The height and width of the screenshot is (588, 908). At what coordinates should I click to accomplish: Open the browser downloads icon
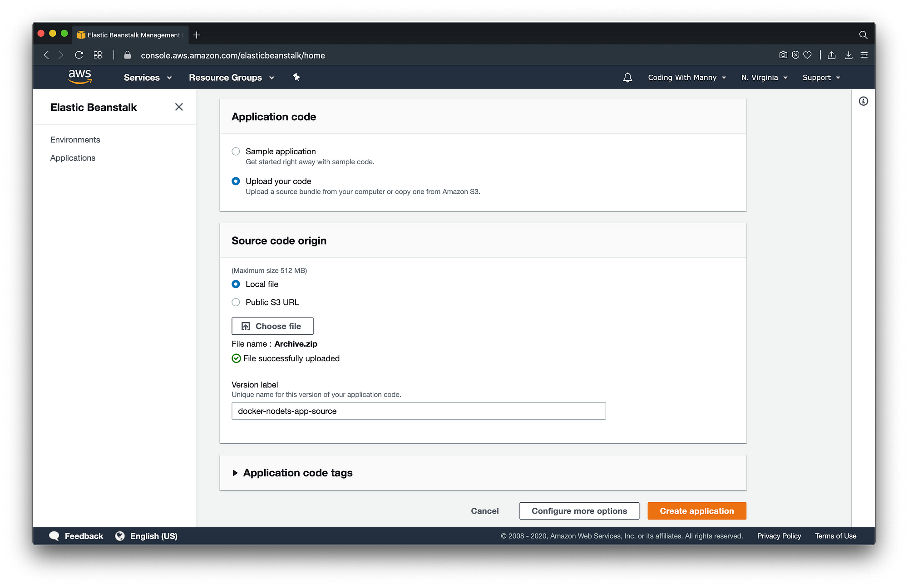pyautogui.click(x=848, y=55)
